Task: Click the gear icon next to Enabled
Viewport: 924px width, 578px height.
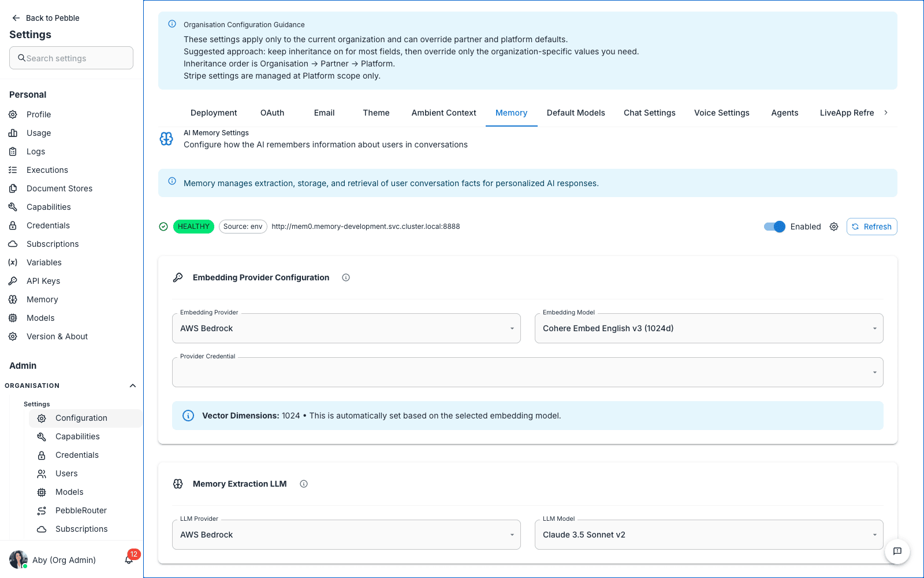Action: (x=834, y=227)
